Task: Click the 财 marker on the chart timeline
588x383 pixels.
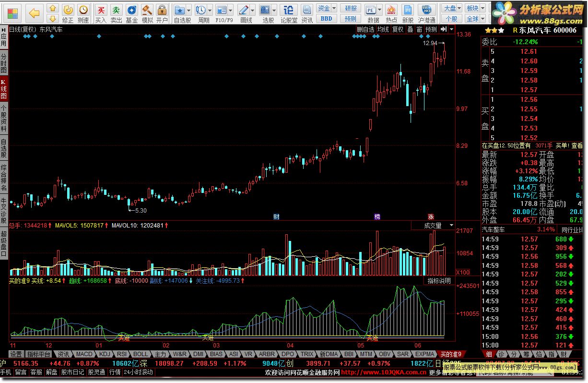Action: [276, 216]
